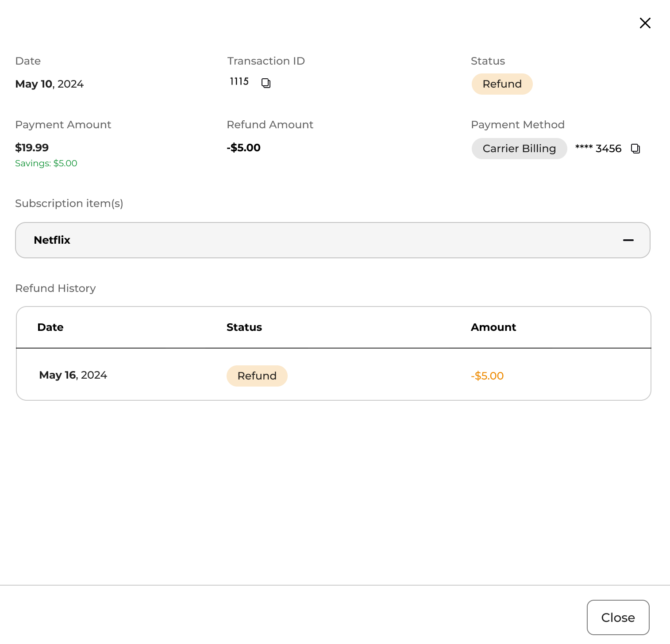Click the green Savings: $5.00 text
This screenshot has width=670, height=644.
[46, 163]
